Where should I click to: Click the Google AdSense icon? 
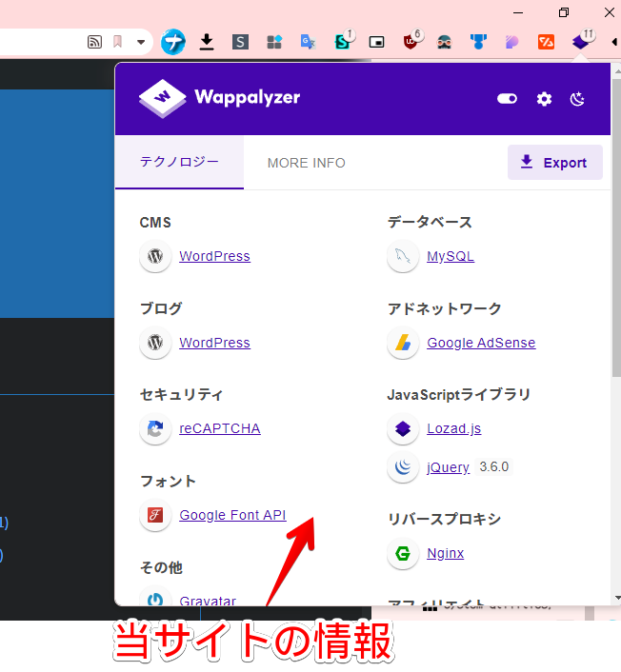coord(403,343)
